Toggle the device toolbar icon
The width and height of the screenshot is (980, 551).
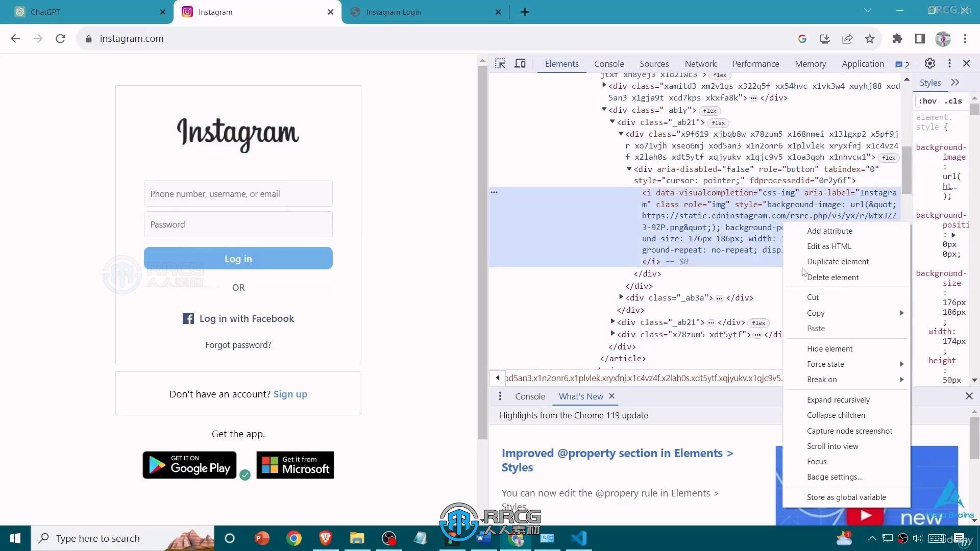(520, 64)
